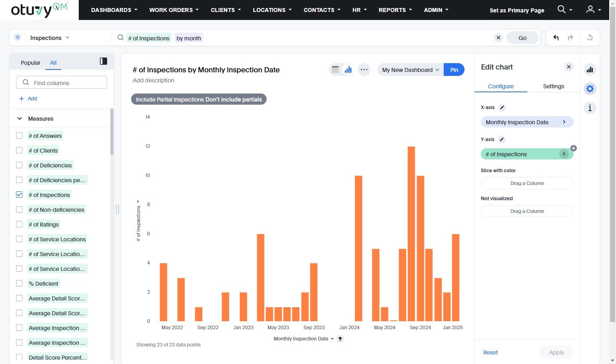Click the undo arrow icon

[556, 38]
